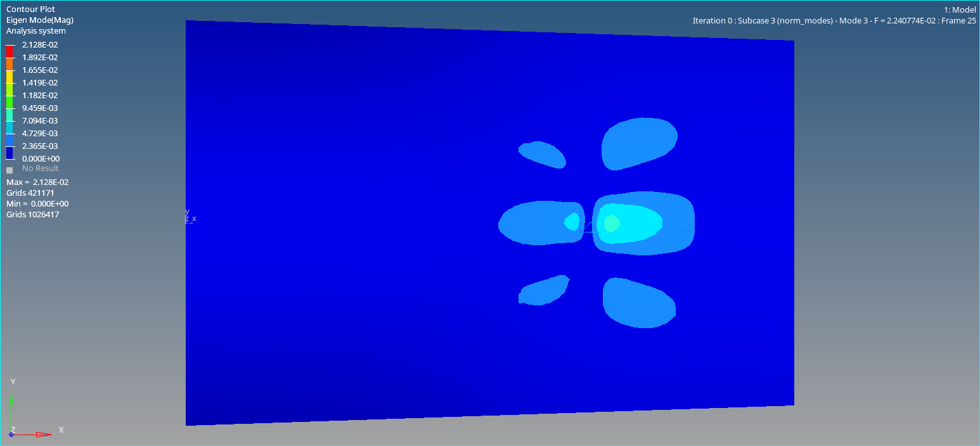Pick the brightest central contour hotspot

(611, 223)
